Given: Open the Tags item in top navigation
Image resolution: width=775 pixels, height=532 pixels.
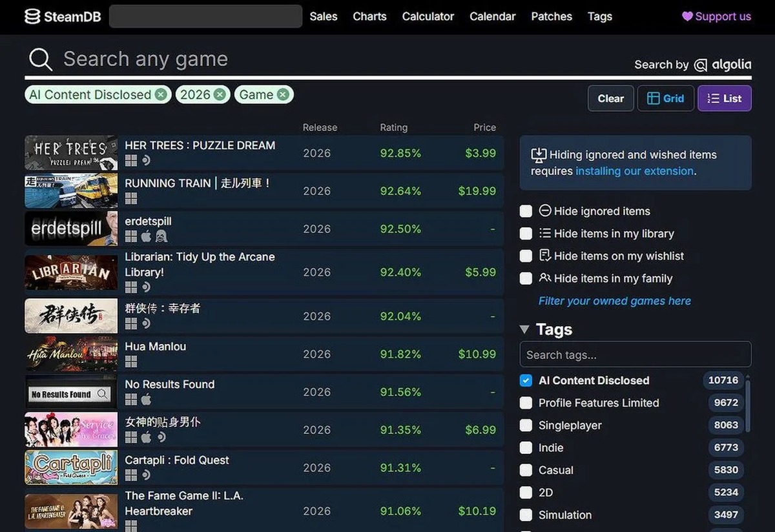Looking at the screenshot, I should [x=600, y=17].
